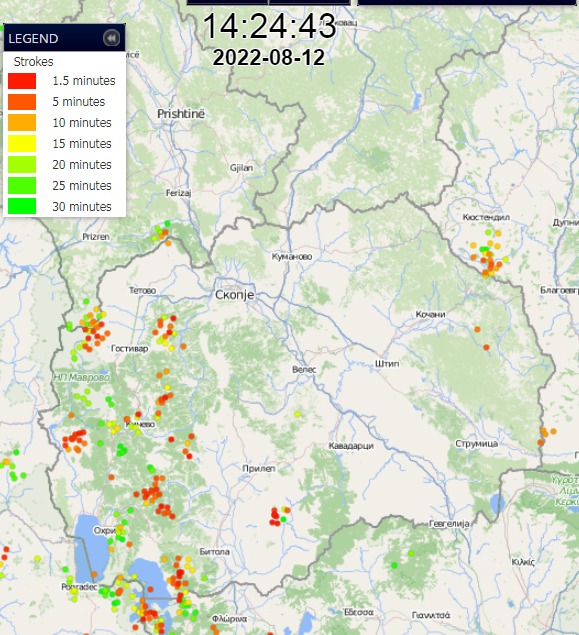Screen dimensions: 579x635
Task: Click the '15 minutes' legend label
Action: coord(82,144)
